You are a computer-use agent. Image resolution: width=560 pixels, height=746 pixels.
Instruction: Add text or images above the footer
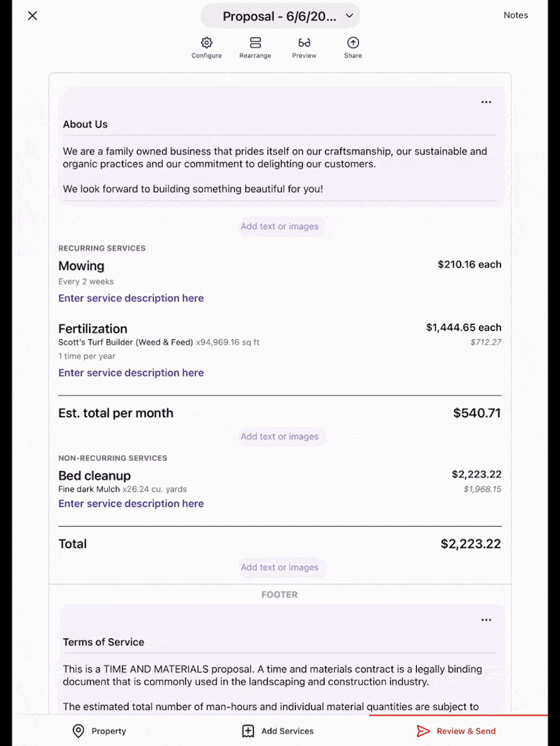pyautogui.click(x=280, y=567)
